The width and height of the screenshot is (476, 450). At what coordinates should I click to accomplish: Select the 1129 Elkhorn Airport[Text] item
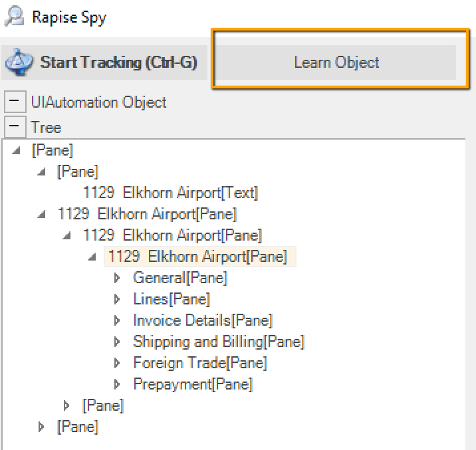pos(170,193)
